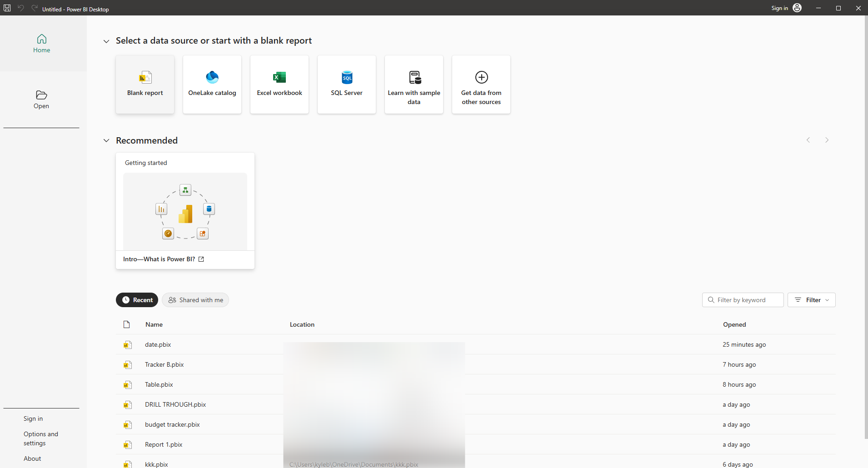Switch to the Recent tab
This screenshot has width=868, height=468.
tap(137, 300)
